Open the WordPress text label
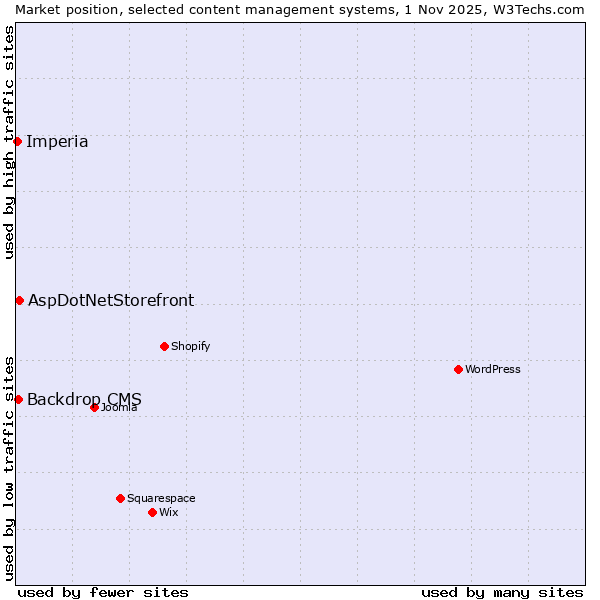 492,369
